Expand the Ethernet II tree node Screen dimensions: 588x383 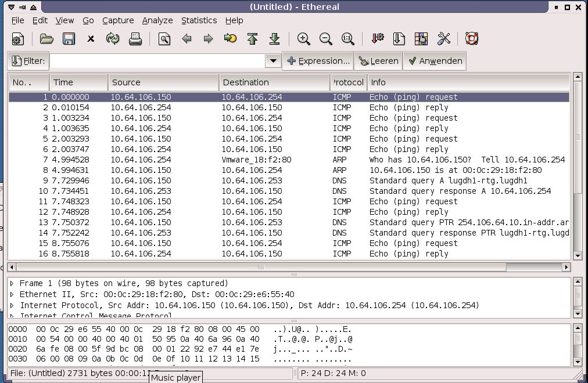(12, 294)
